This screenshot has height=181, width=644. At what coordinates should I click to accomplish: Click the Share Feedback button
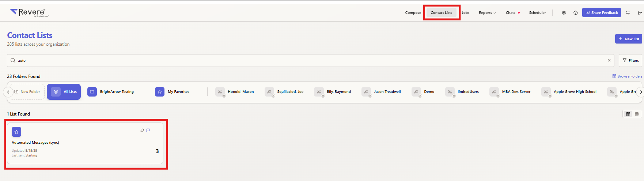tap(602, 13)
